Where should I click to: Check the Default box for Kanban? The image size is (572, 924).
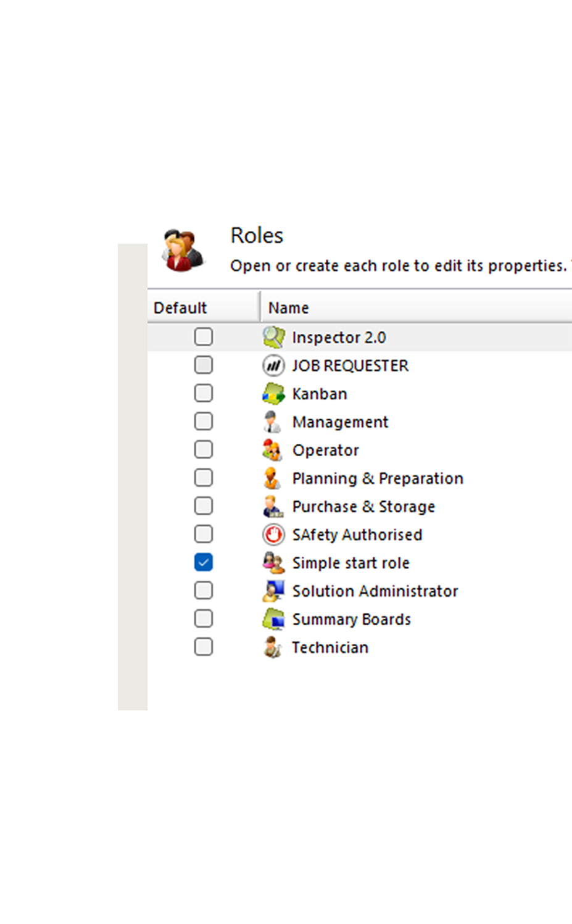pos(204,393)
